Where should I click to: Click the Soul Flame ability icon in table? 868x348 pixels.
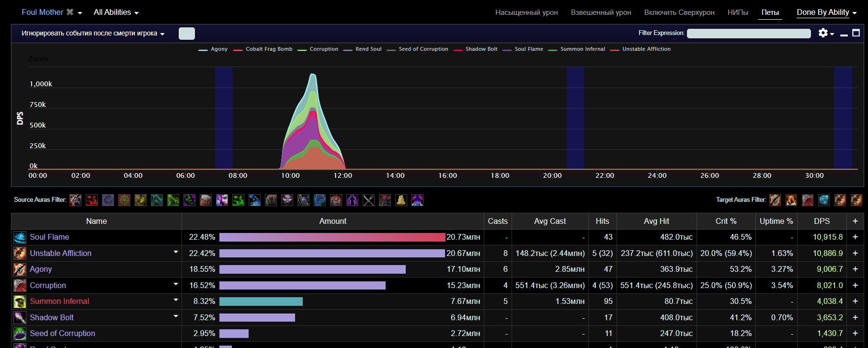[20, 237]
